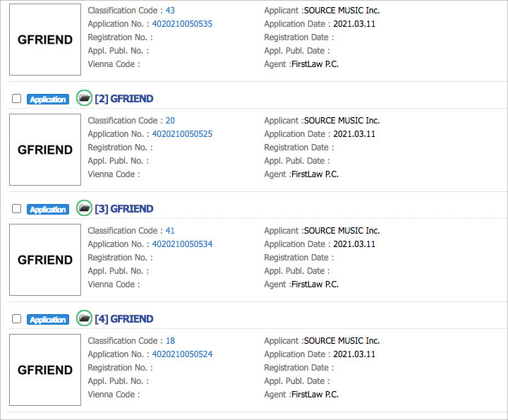Viewport: 508px width, 420px height.
Task: Open folder icon beside [2] GFRIEND
Action: [x=84, y=98]
